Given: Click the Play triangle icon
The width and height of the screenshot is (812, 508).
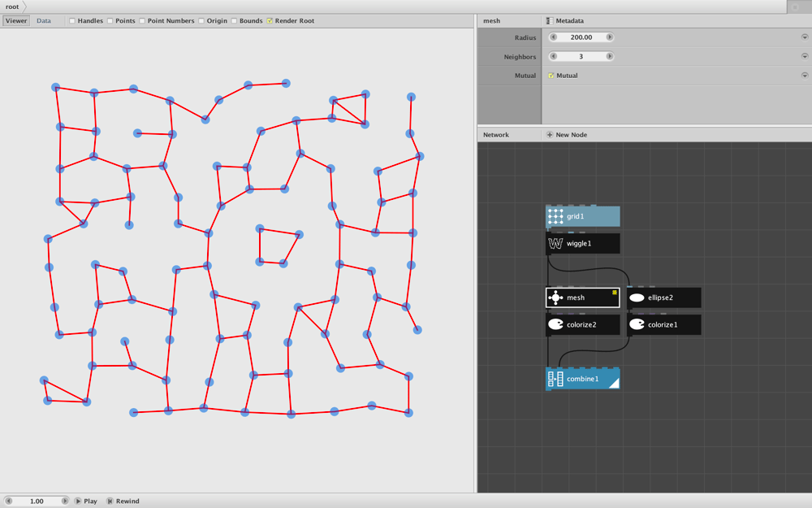Looking at the screenshot, I should [x=78, y=501].
